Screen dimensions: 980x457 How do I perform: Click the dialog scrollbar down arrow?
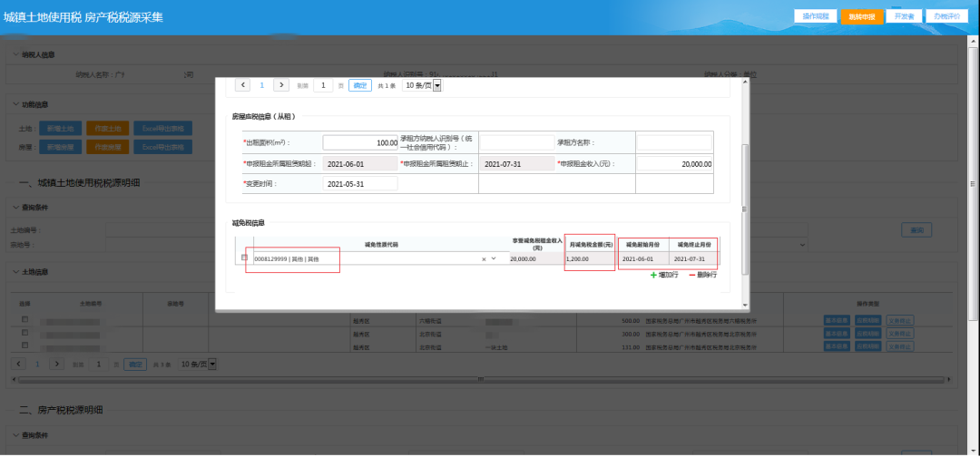coord(745,306)
